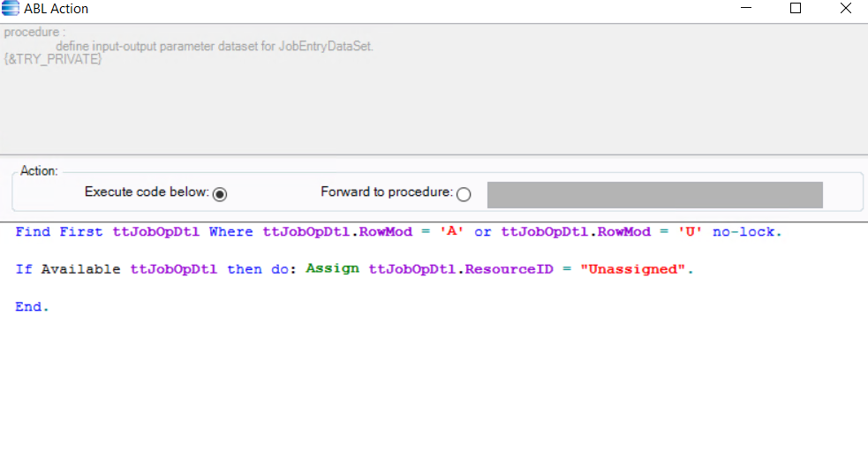Click the 'define input-output parameter dataset' line
The image size is (868, 451).
pos(215,46)
